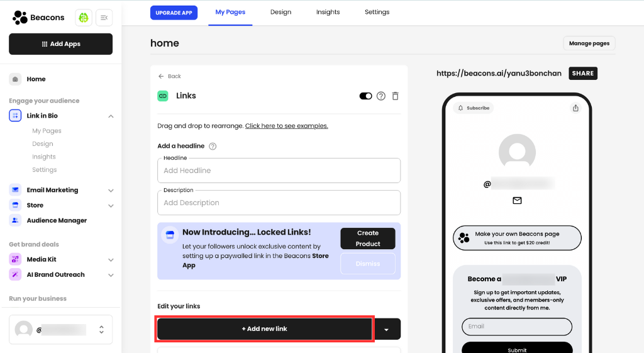Expand the Email Marketing section

point(111,191)
